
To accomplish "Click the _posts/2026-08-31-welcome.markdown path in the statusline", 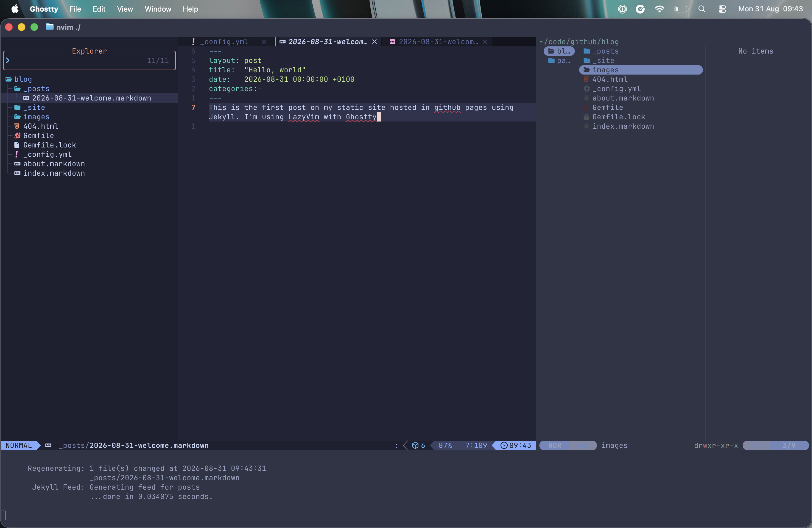I will pyautogui.click(x=133, y=445).
